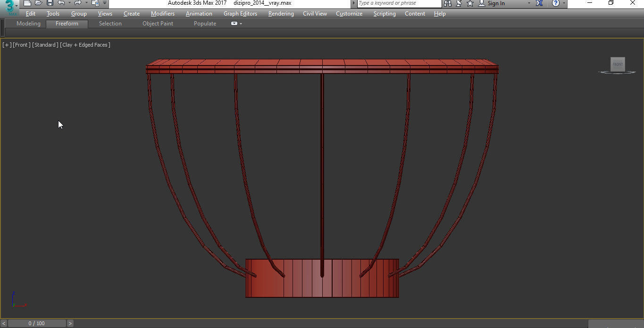Image resolution: width=644 pixels, height=328 pixels.
Task: Open the Customize menu
Action: pos(349,14)
